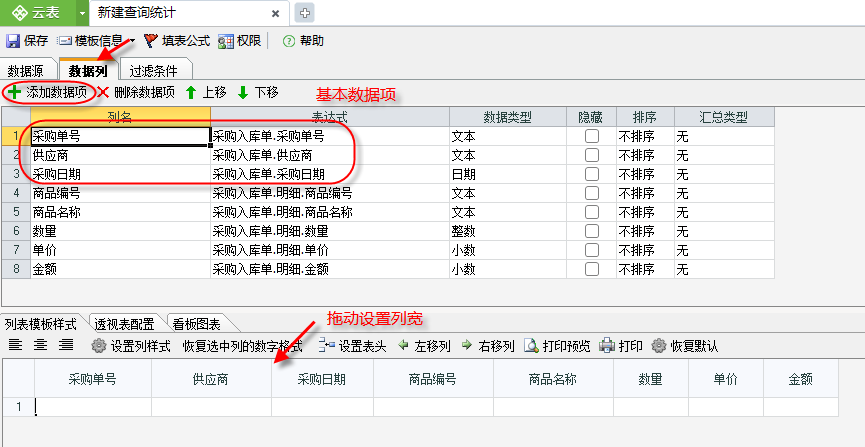Click 右移列 move column right

click(488, 346)
